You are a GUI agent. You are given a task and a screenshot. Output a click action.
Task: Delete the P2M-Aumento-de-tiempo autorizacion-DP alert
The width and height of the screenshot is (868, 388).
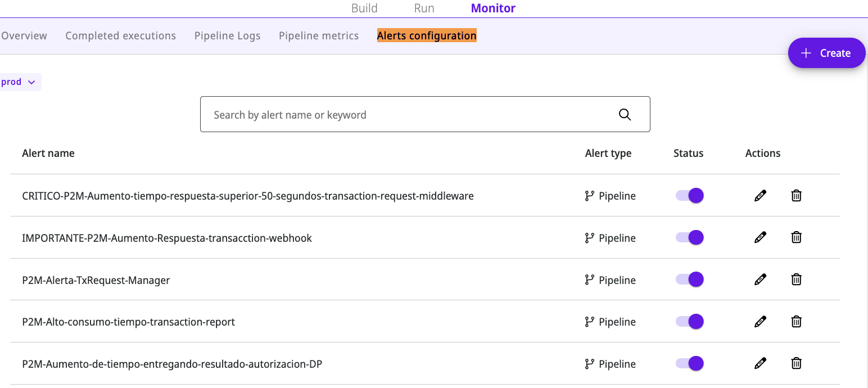click(x=796, y=363)
